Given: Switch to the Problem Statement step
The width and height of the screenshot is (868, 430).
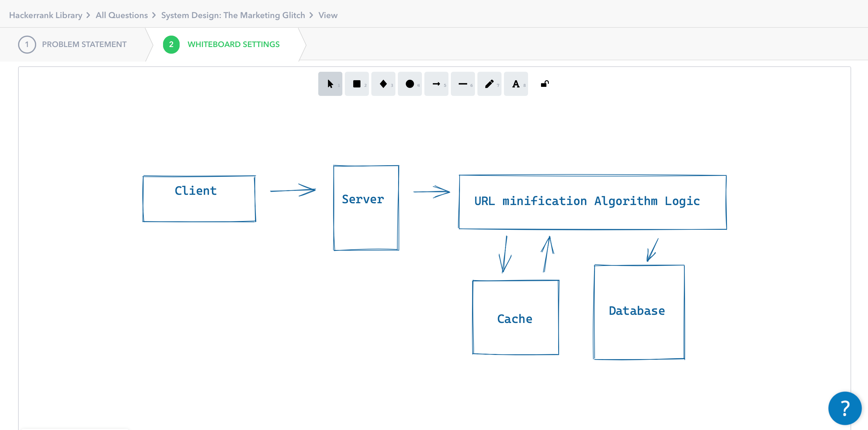Looking at the screenshot, I should pyautogui.click(x=84, y=44).
